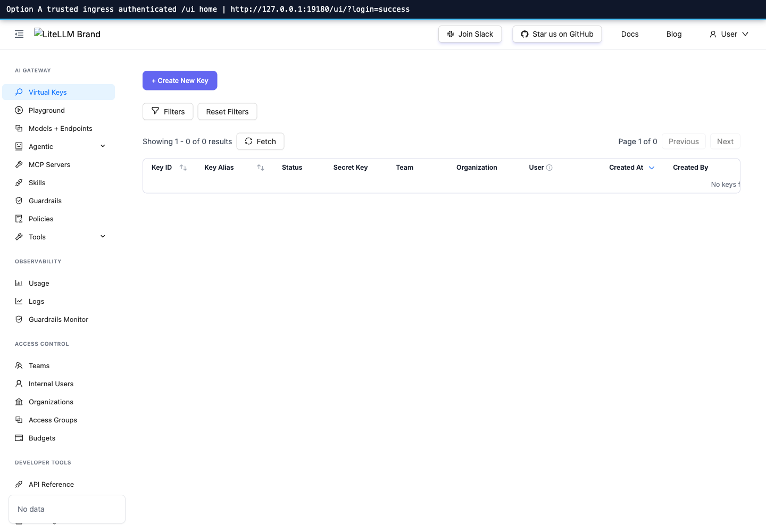
Task: Click the 'No data' popup box
Action: coord(67,509)
